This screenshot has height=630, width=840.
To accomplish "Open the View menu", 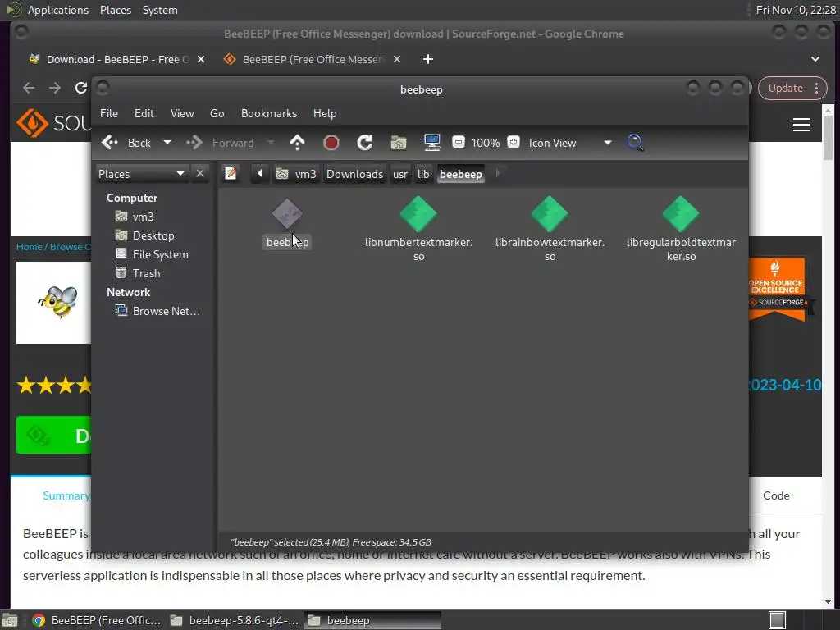I will coord(182,113).
